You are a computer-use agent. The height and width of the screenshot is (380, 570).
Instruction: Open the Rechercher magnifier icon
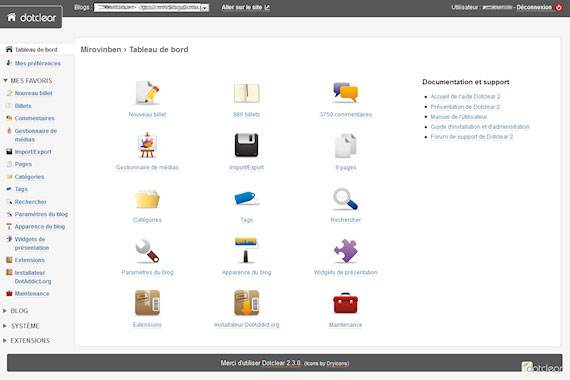click(345, 199)
